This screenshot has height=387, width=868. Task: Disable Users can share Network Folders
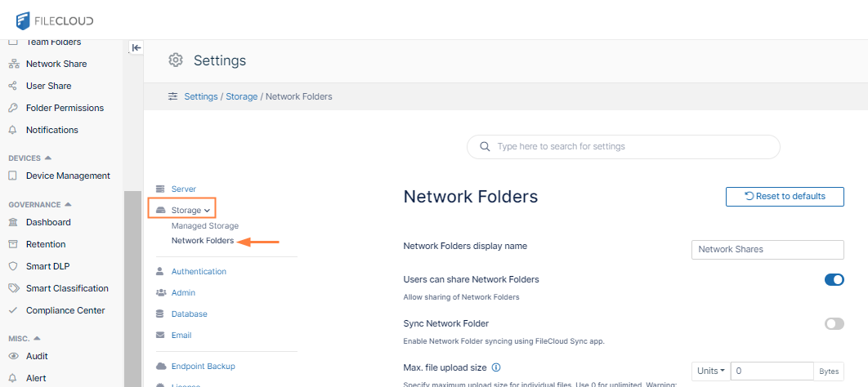pyautogui.click(x=834, y=280)
